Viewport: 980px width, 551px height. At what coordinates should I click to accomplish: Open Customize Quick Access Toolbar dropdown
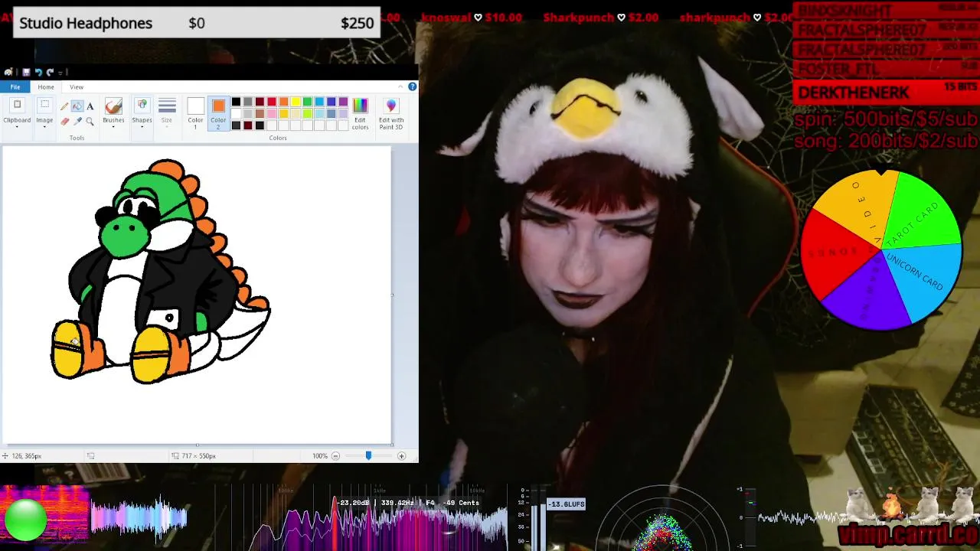(x=60, y=73)
